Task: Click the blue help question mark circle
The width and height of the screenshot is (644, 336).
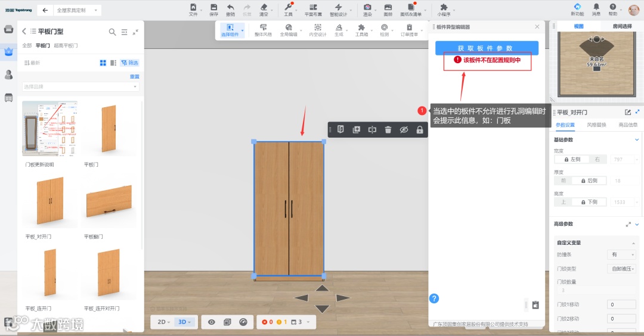Action: [x=434, y=298]
